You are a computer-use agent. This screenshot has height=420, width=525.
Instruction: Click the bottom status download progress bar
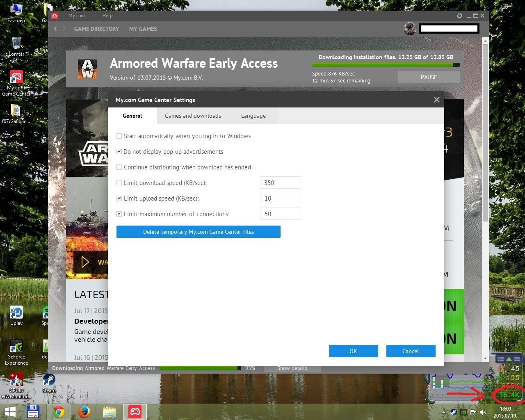(200, 368)
